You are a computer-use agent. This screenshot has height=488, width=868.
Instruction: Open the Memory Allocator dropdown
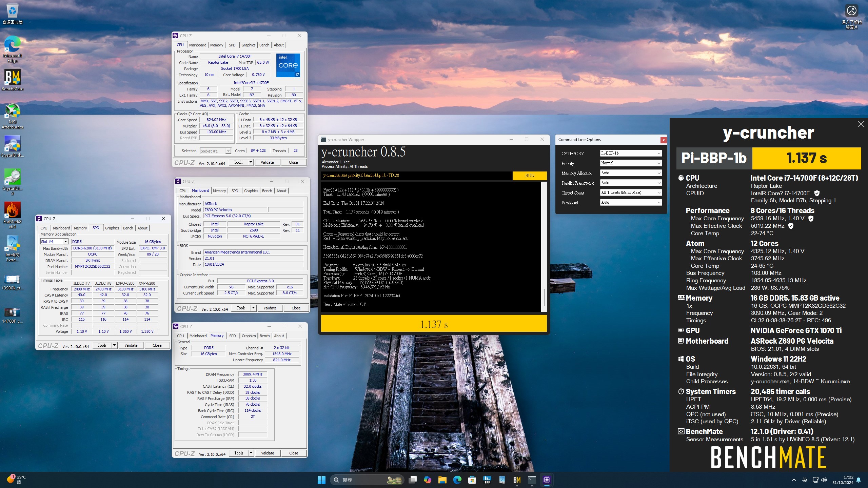pyautogui.click(x=631, y=173)
